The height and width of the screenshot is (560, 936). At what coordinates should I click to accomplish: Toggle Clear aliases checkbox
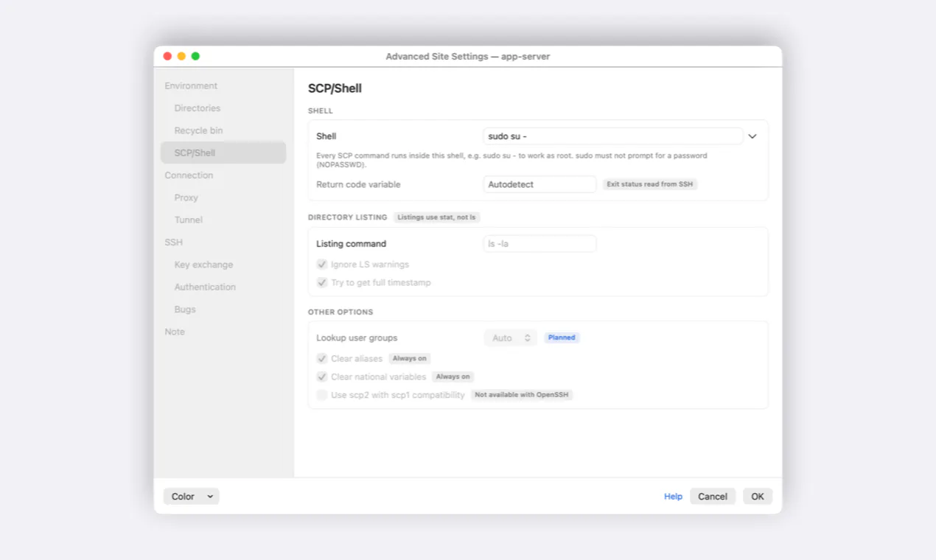coord(322,359)
